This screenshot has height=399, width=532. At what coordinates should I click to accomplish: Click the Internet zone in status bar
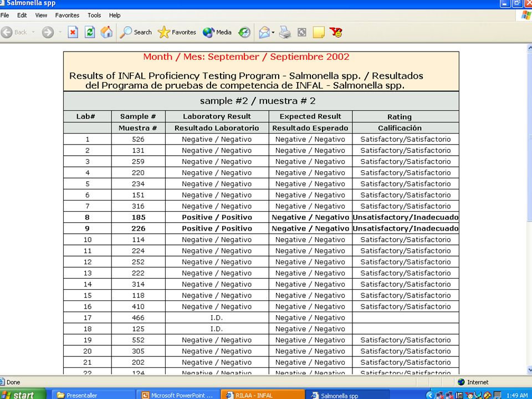(x=473, y=382)
